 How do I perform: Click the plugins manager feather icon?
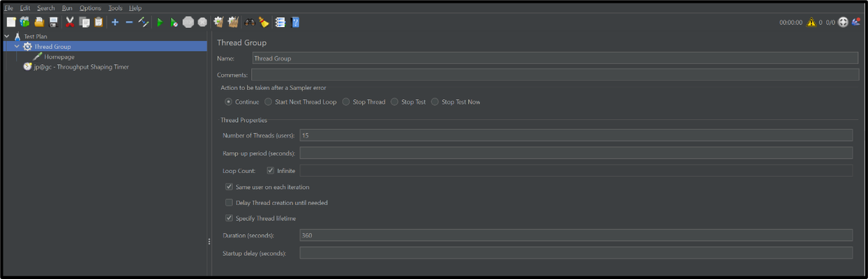856,22
